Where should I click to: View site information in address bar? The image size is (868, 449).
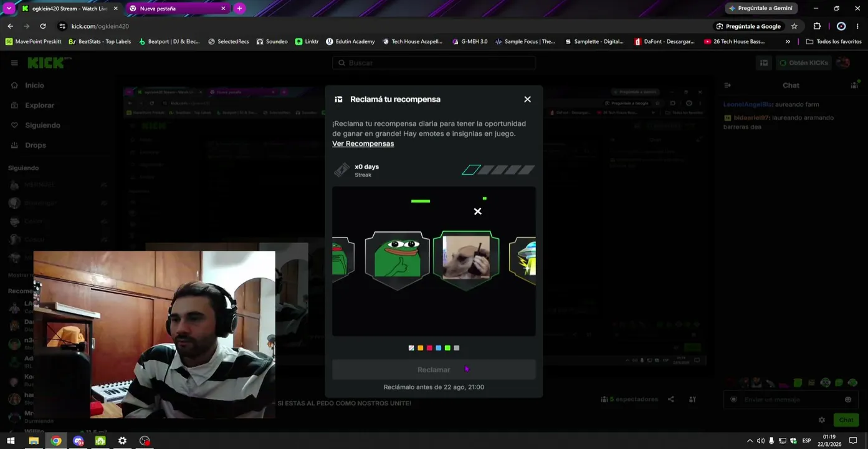[62, 26]
